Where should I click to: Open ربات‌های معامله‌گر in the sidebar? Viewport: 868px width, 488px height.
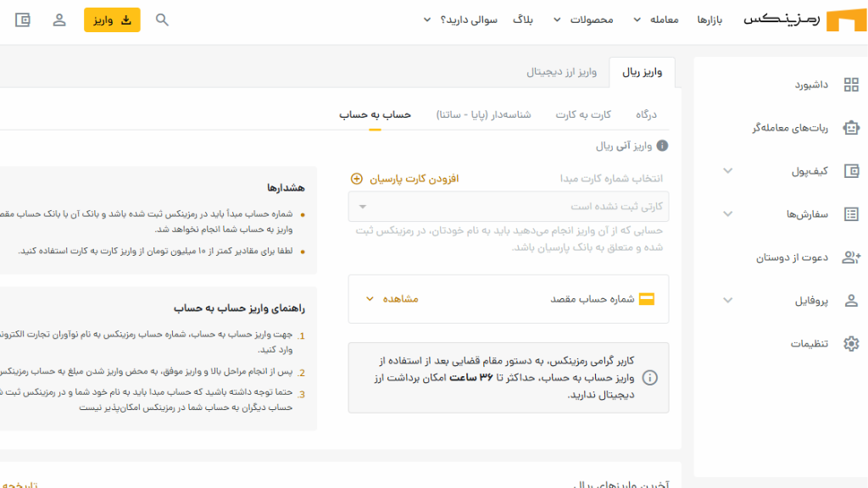pyautogui.click(x=790, y=128)
